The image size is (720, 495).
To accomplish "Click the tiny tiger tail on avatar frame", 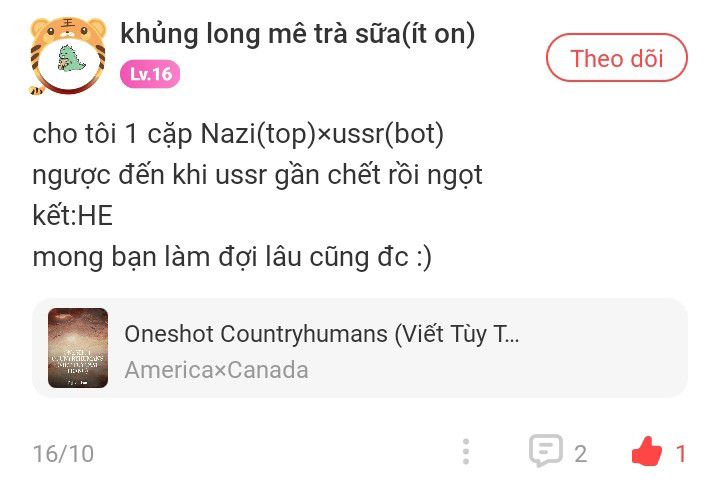I will [x=36, y=90].
